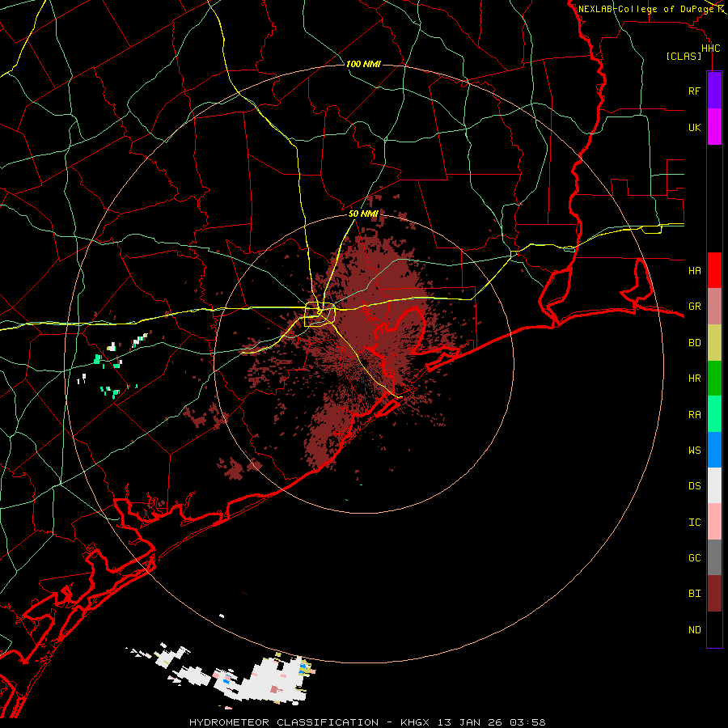
Task: Click the BI brown legend swatch
Action: point(714,594)
